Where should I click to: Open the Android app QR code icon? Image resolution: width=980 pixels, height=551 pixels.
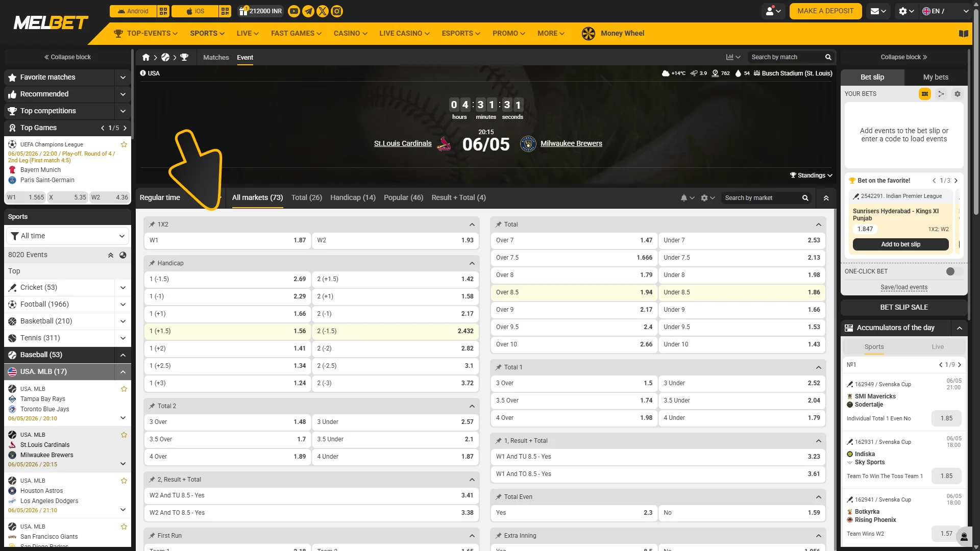163,11
